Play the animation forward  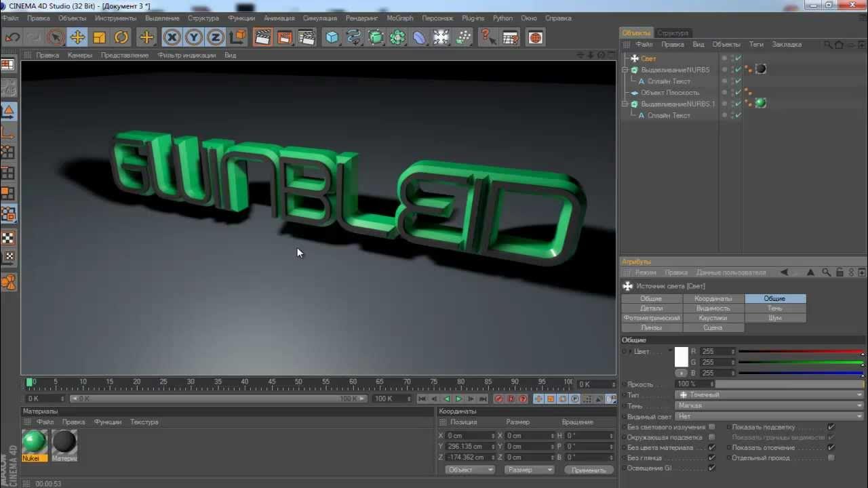click(x=458, y=399)
